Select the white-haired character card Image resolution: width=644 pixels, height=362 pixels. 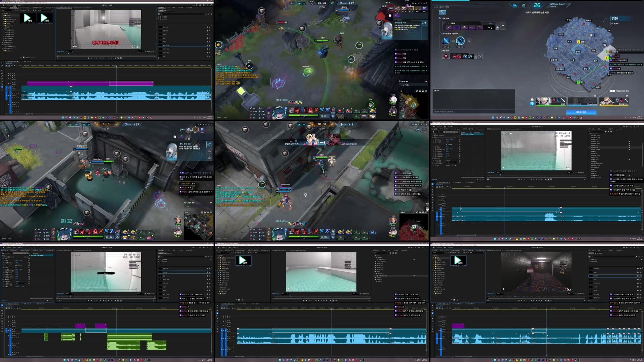[x=551, y=101]
